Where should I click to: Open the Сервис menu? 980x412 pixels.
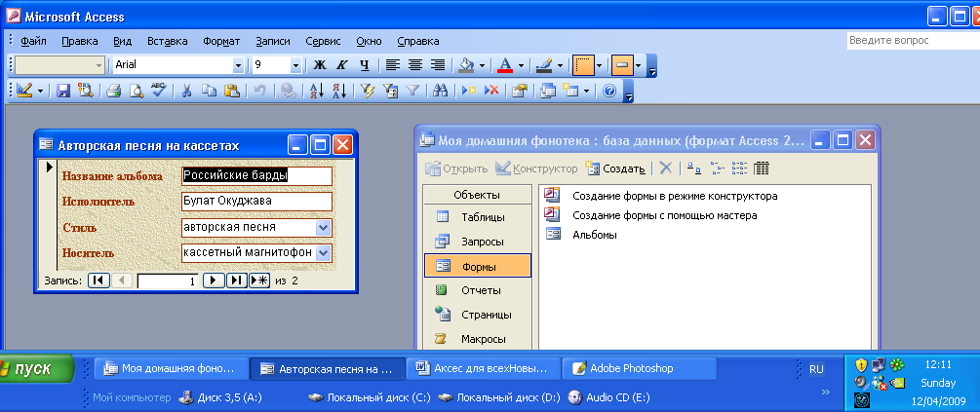pos(323,41)
